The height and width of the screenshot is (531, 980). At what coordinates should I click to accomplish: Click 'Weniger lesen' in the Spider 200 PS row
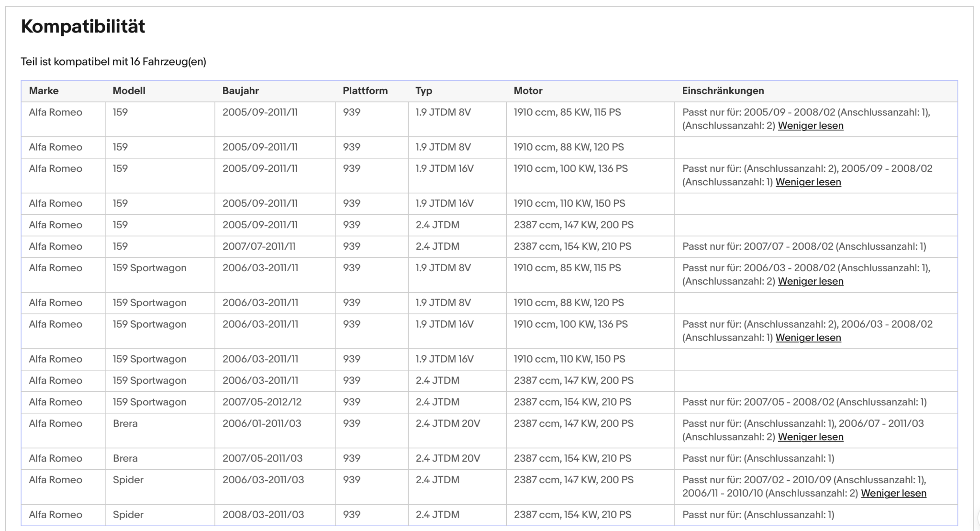pos(893,493)
